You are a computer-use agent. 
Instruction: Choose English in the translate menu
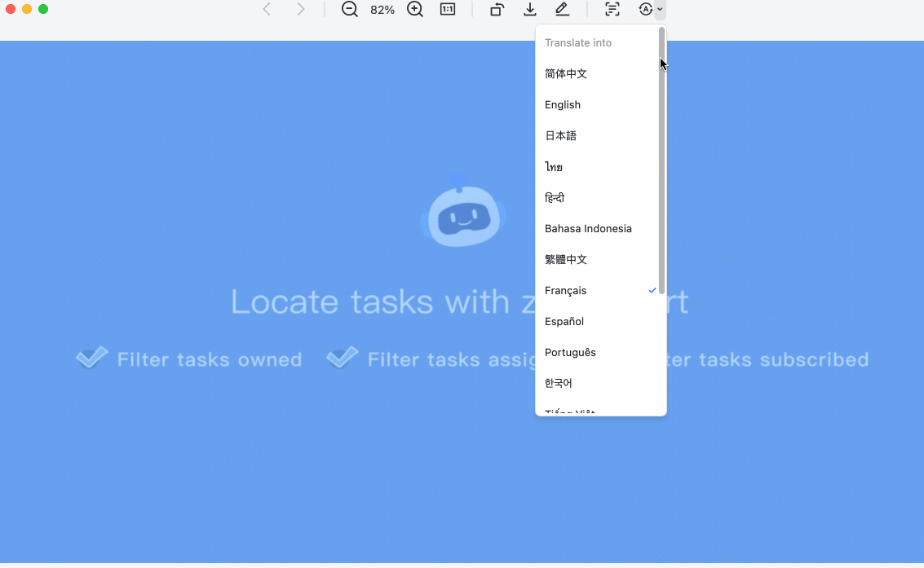pos(563,104)
